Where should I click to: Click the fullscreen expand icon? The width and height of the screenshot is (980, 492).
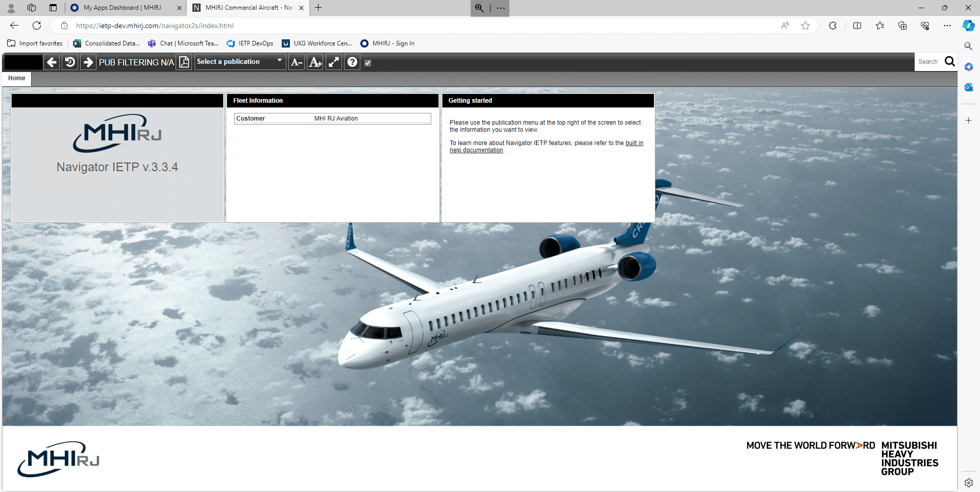tap(333, 62)
